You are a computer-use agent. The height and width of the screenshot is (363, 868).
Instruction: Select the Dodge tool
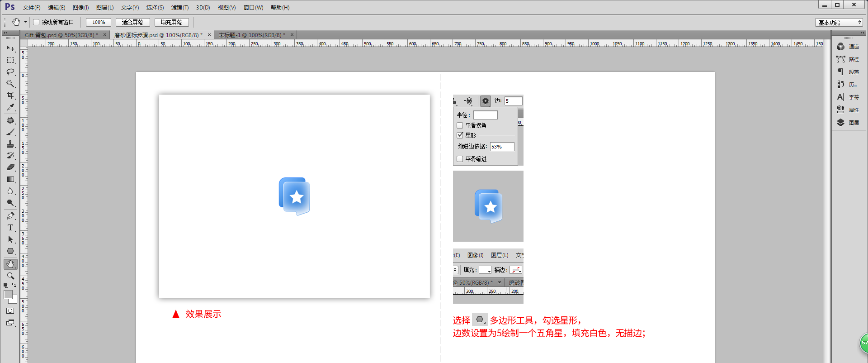(10, 203)
